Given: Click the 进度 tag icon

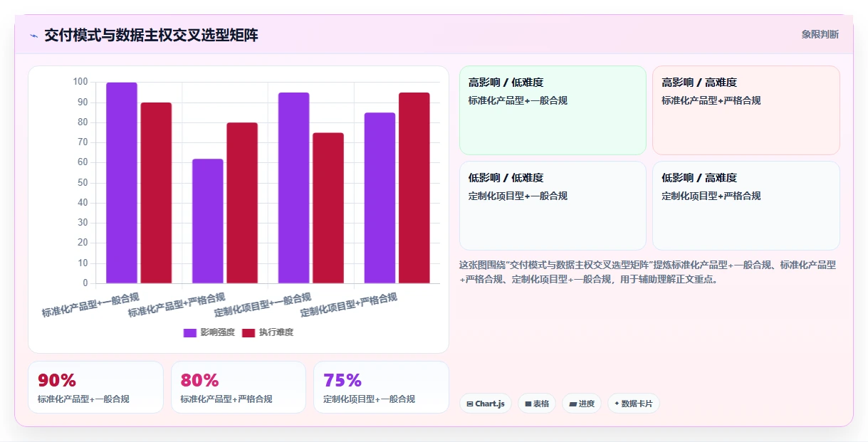Looking at the screenshot, I should (573, 404).
